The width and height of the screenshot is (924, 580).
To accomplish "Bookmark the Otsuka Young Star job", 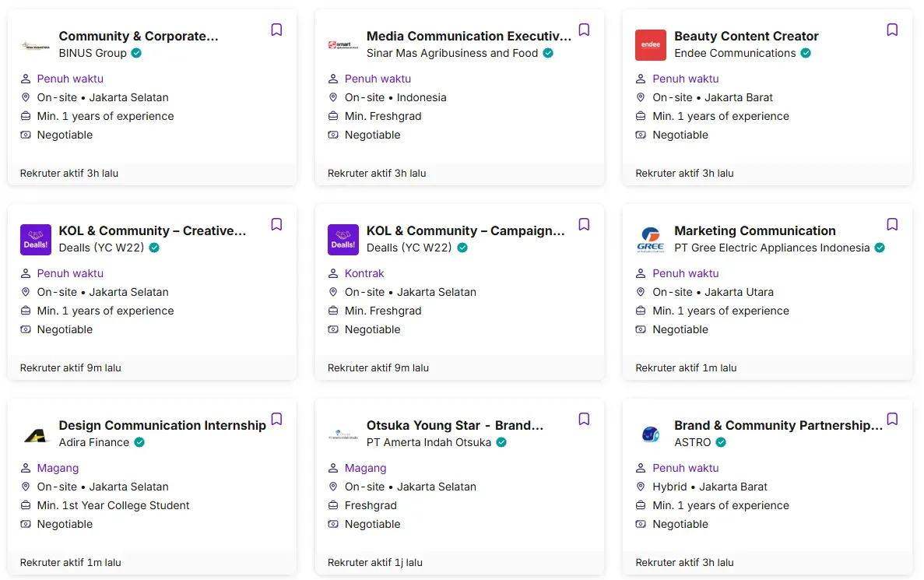I will 584,420.
